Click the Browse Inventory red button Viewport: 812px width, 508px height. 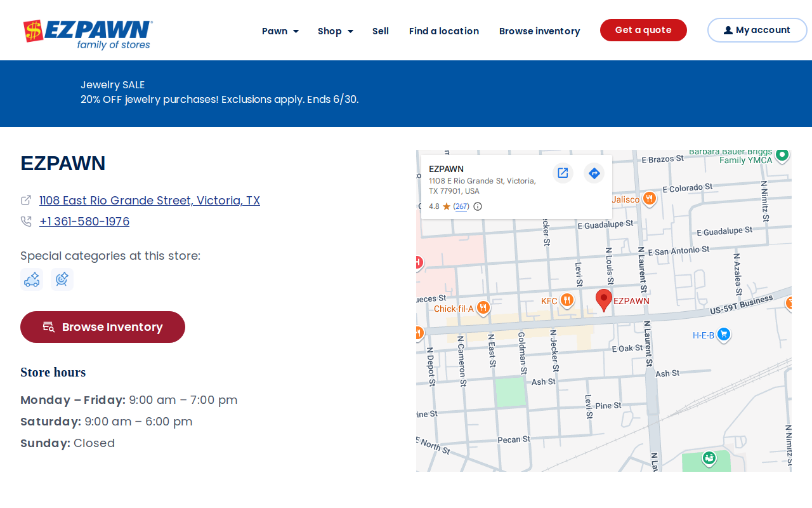103,327
